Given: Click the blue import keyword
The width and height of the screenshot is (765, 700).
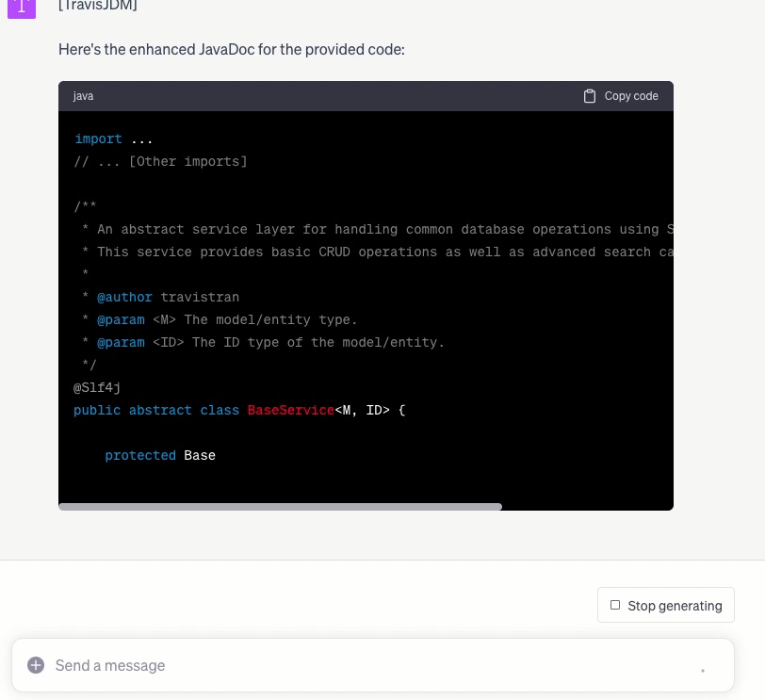Looking at the screenshot, I should 98,138.
